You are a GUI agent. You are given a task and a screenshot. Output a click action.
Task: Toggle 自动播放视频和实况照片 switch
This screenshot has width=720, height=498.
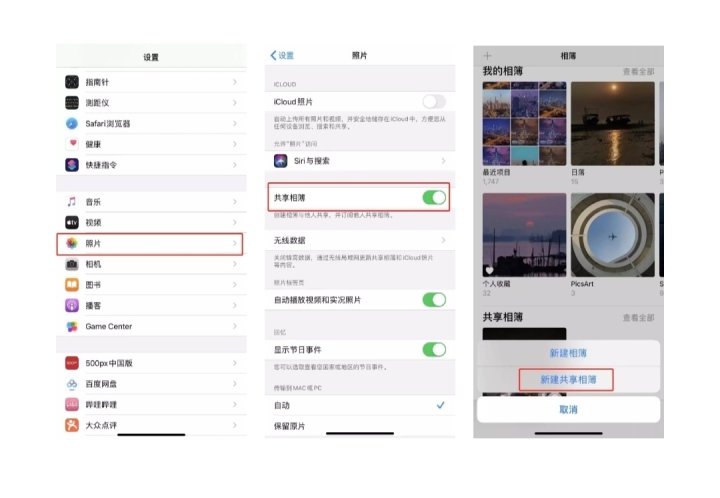point(434,300)
